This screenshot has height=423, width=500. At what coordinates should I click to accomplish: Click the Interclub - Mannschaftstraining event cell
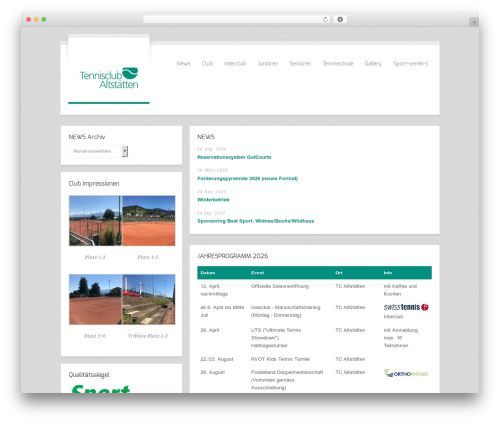285,311
